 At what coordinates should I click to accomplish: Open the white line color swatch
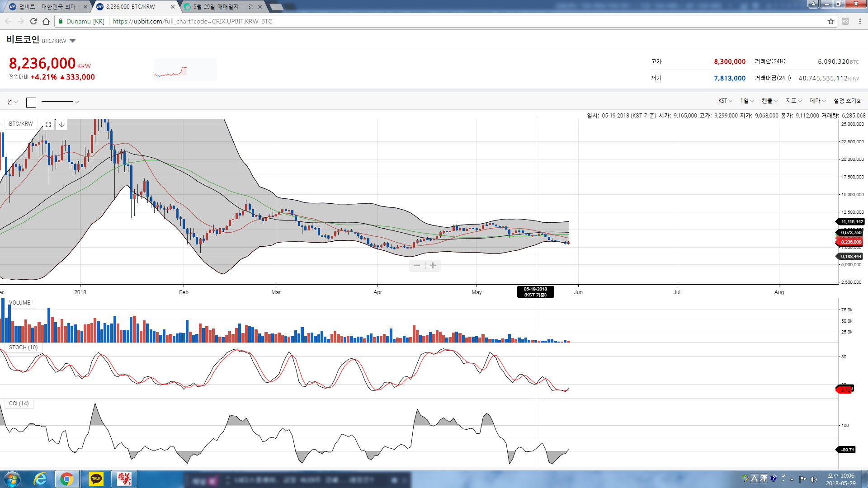pos(31,103)
